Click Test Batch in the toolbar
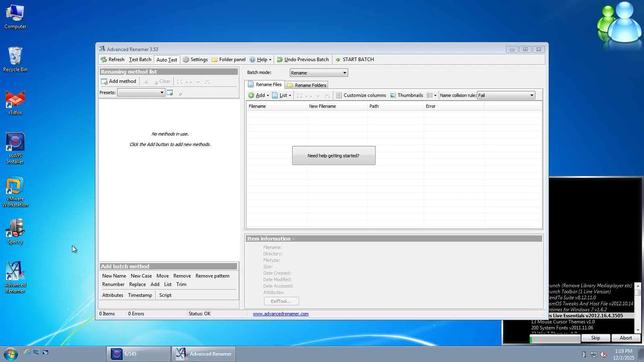644x362 pixels. point(140,60)
